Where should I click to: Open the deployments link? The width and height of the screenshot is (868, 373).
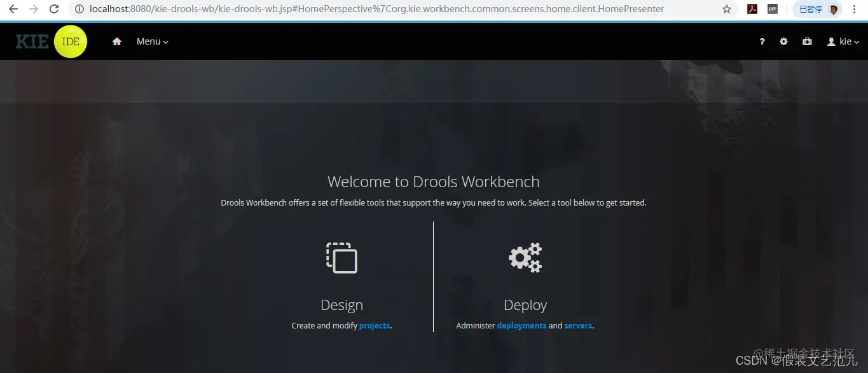521,325
